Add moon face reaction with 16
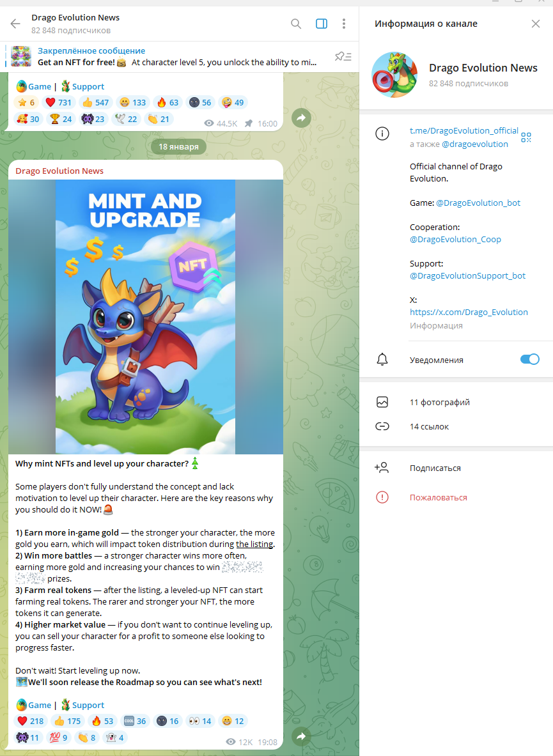This screenshot has width=553, height=756. (x=167, y=721)
